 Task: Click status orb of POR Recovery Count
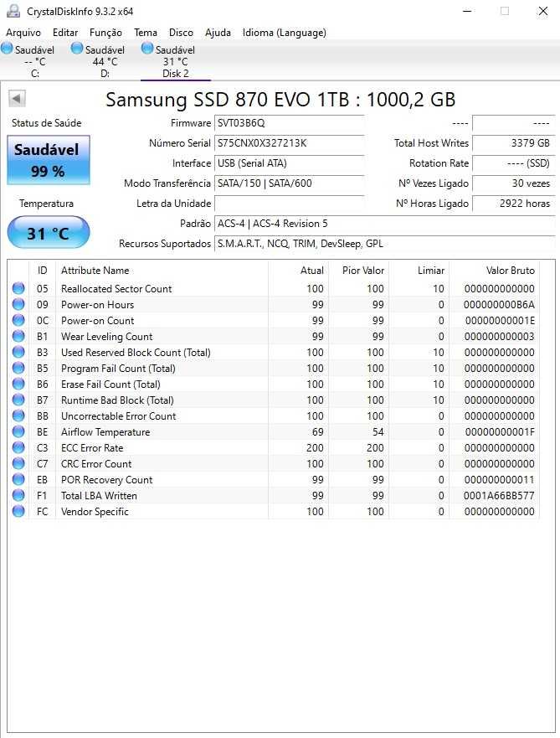pyautogui.click(x=18, y=480)
